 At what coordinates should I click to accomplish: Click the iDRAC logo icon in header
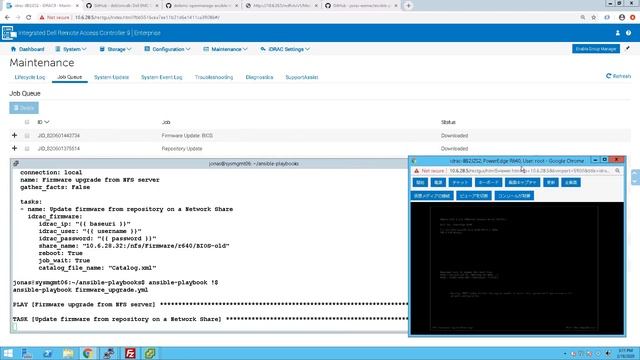pos(9,33)
